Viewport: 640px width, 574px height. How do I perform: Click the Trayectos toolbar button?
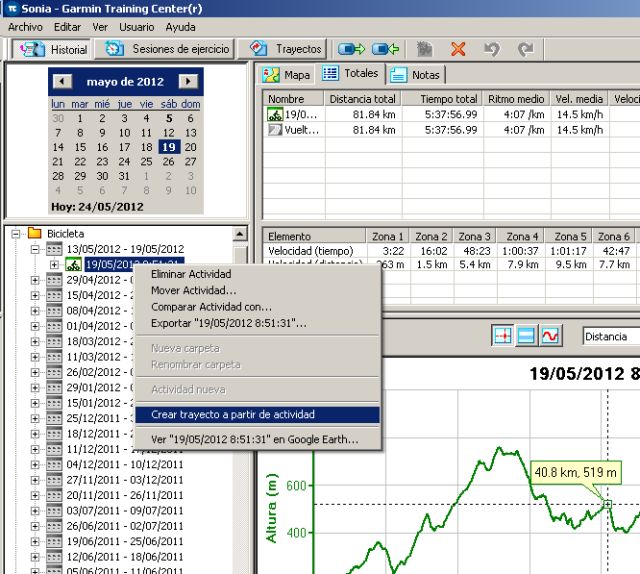point(287,48)
